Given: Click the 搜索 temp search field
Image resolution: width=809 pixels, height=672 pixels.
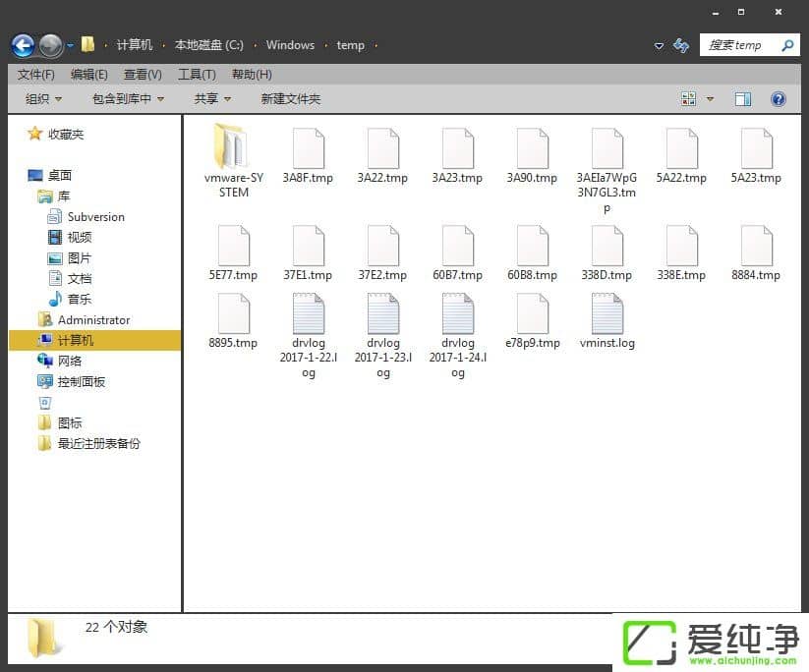Looking at the screenshot, I should 739,45.
